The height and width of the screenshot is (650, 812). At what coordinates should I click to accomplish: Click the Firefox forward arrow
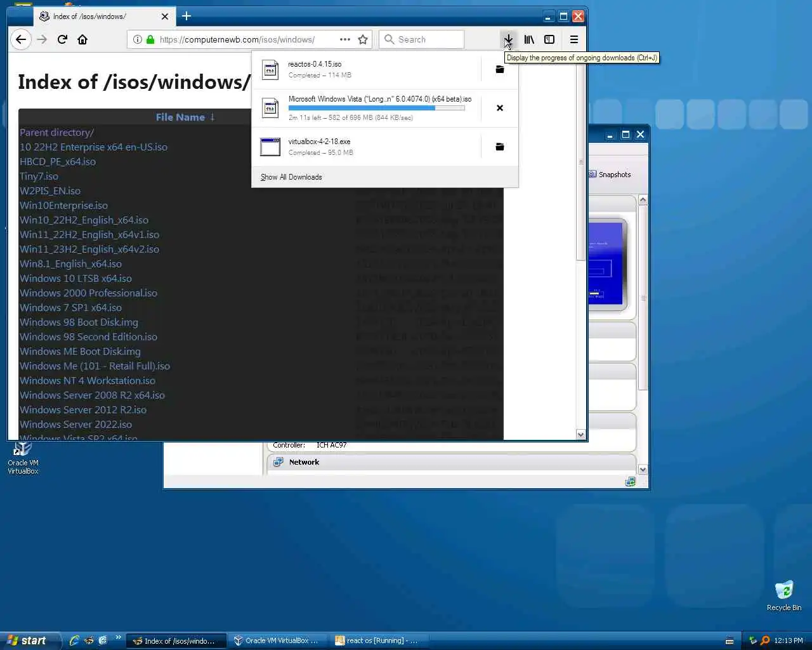click(x=42, y=39)
